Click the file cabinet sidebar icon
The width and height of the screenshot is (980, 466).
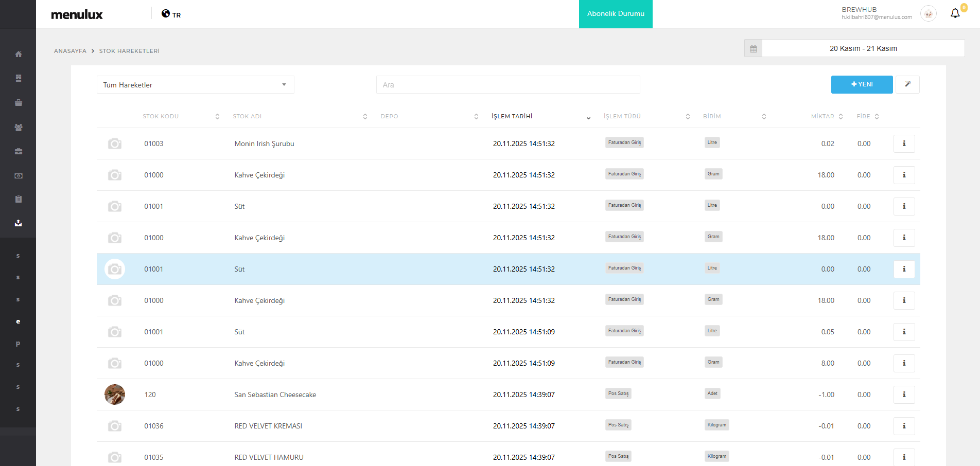tap(19, 78)
